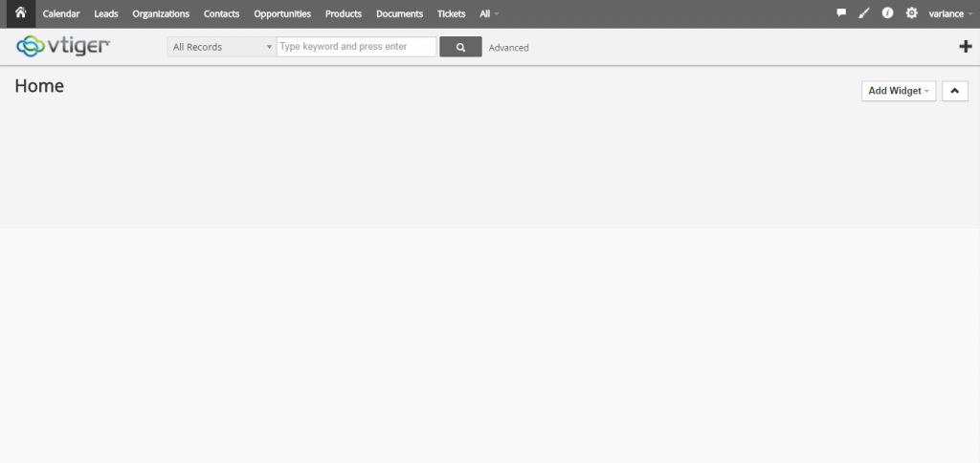980x463 pixels.
Task: Open the Add Widget dropdown
Action: click(899, 91)
